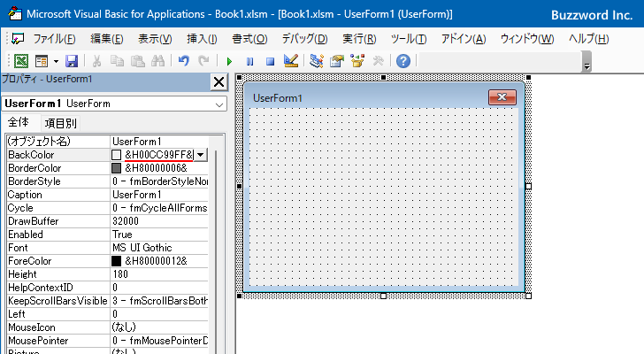Click the Paste clipboard icon

tap(138, 61)
